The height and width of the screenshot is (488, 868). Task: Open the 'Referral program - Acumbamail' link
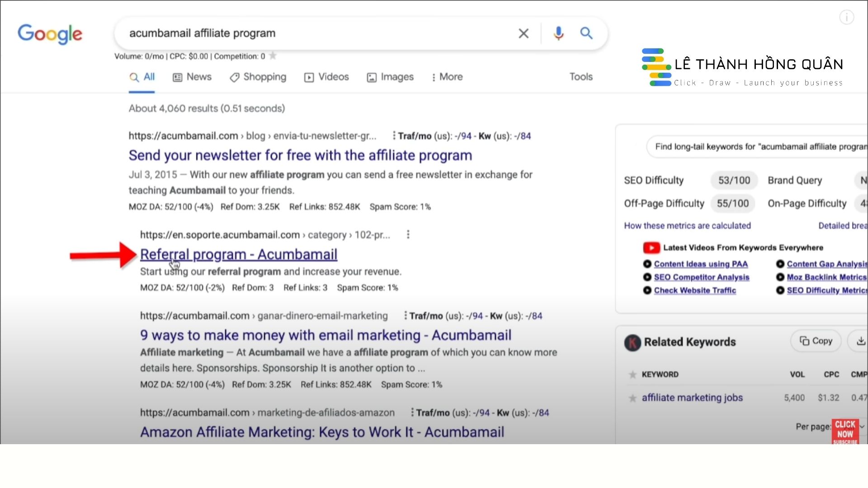click(x=239, y=254)
